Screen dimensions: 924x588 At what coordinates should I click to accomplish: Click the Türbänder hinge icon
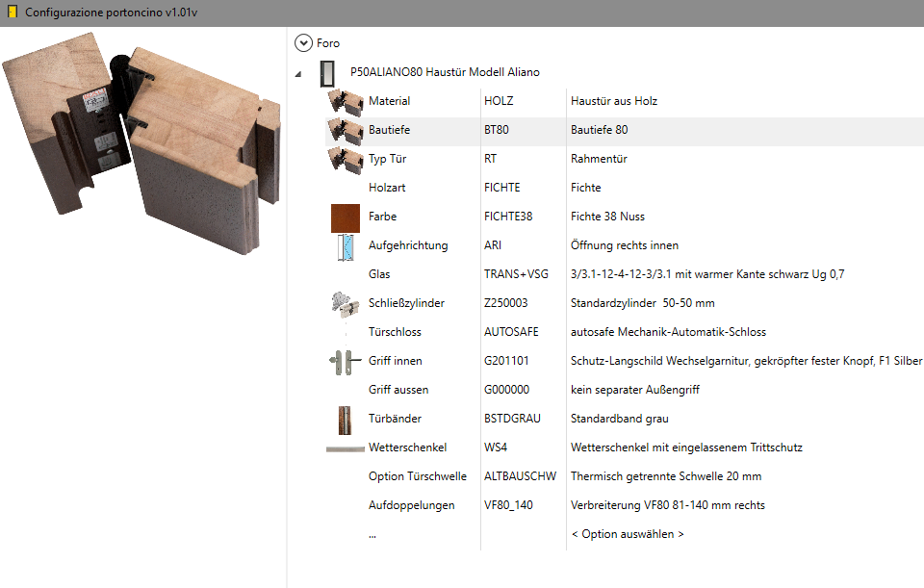[345, 419]
